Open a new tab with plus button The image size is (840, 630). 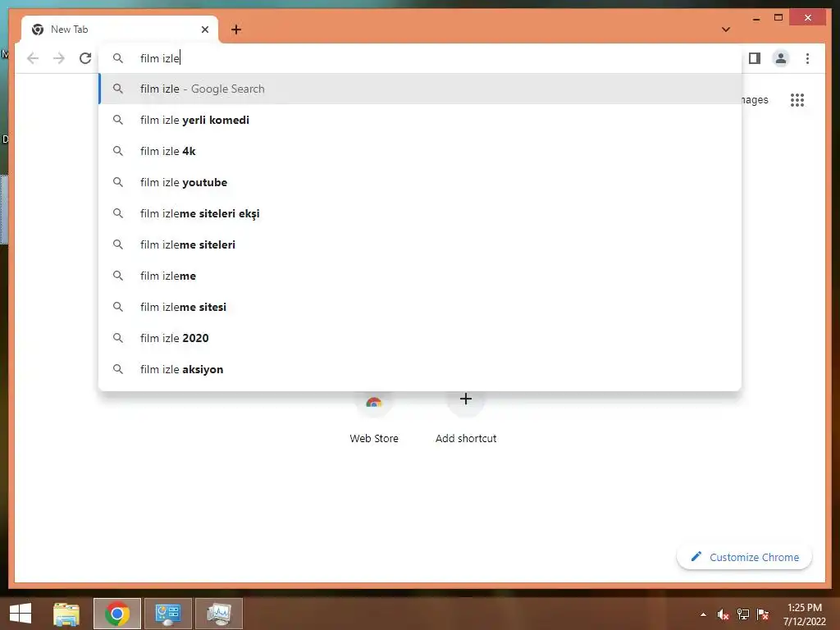tap(236, 30)
